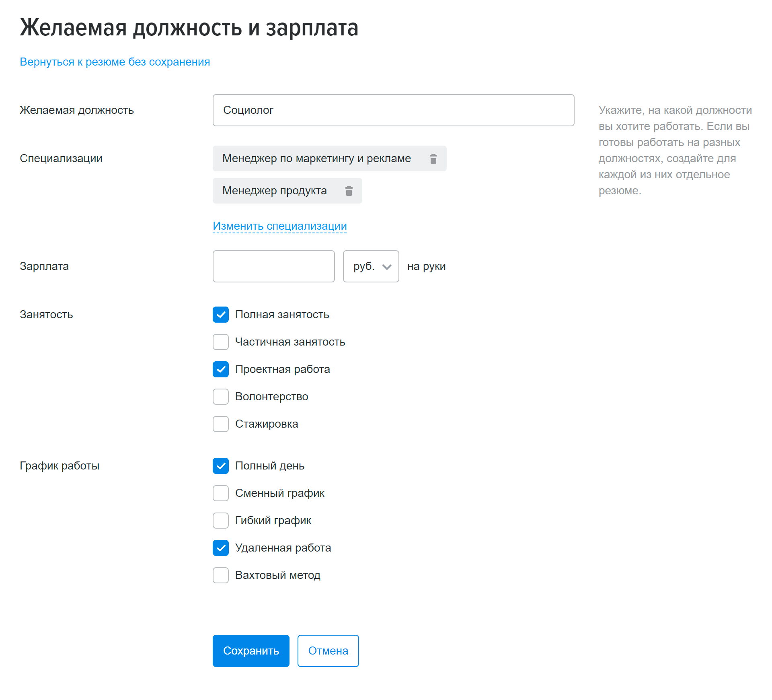
Task: Select Гибкий график checkbox
Action: point(221,521)
